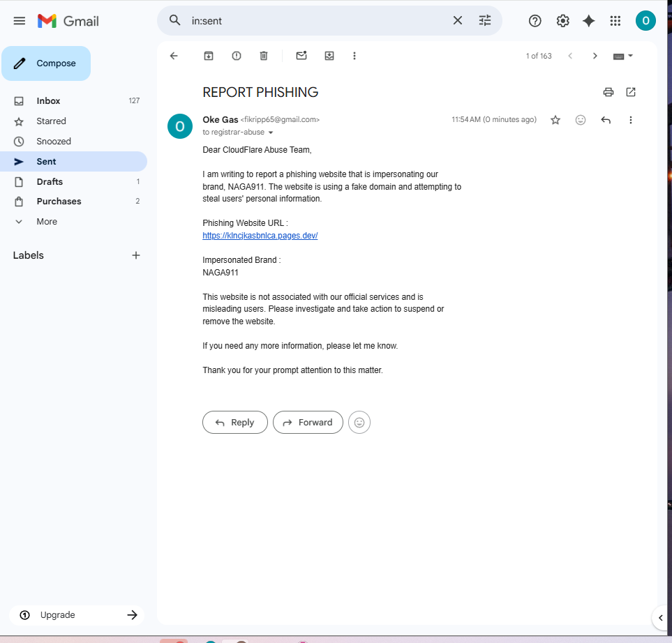
Task: Add emoji reaction below the message
Action: [359, 423]
